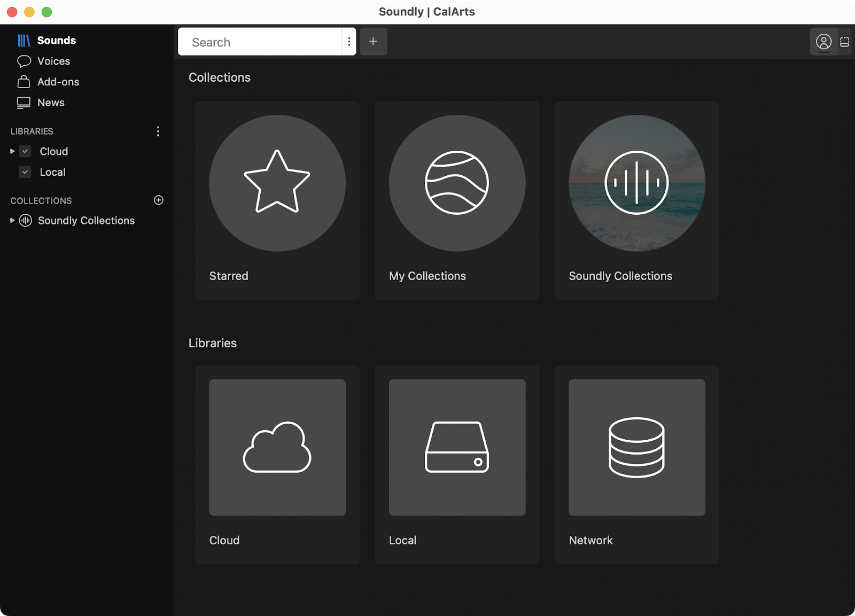This screenshot has width=855, height=616.
Task: Close the Soundly window
Action: [x=12, y=12]
